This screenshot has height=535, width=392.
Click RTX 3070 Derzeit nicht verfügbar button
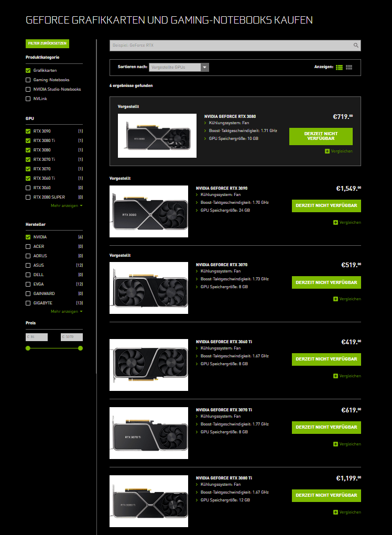(x=326, y=282)
